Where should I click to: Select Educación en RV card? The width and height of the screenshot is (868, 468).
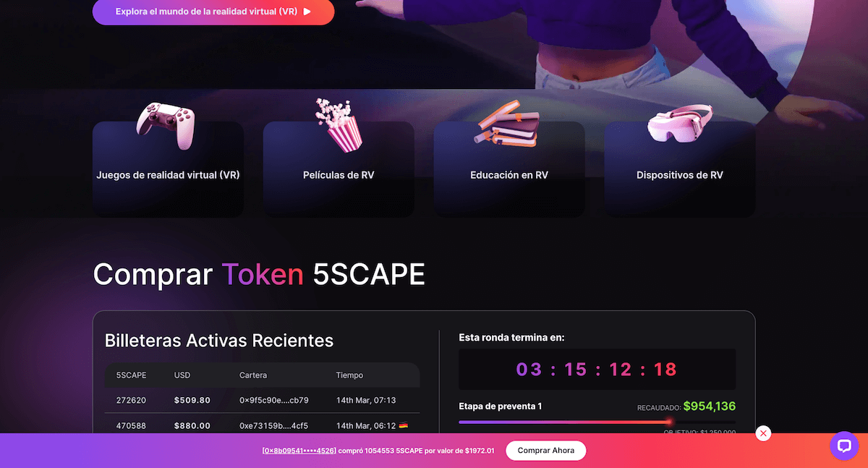[509, 169]
